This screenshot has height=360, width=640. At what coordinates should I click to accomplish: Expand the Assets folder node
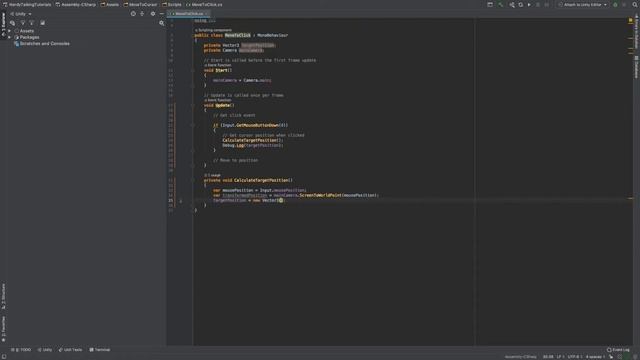[9, 31]
